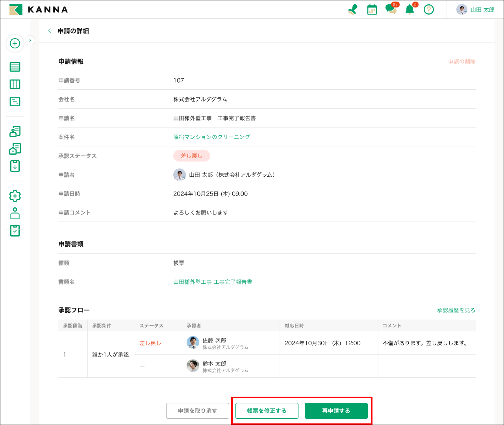Open the clipboard checkmark icon in sidebar

(x=15, y=231)
